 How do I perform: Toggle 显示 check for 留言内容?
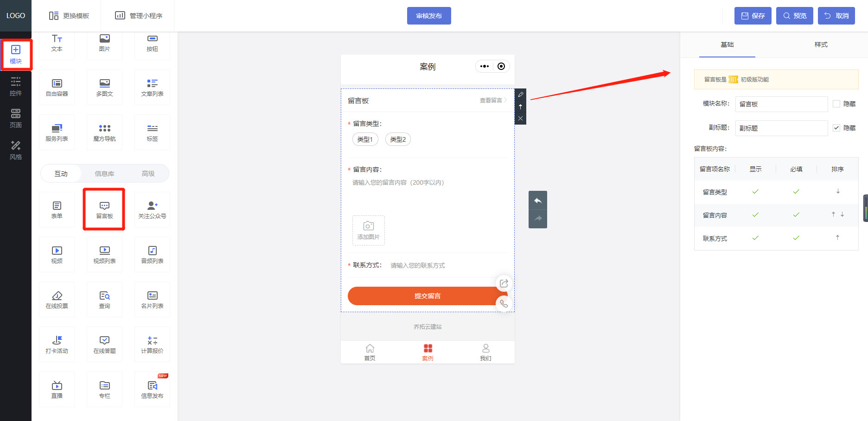(755, 215)
